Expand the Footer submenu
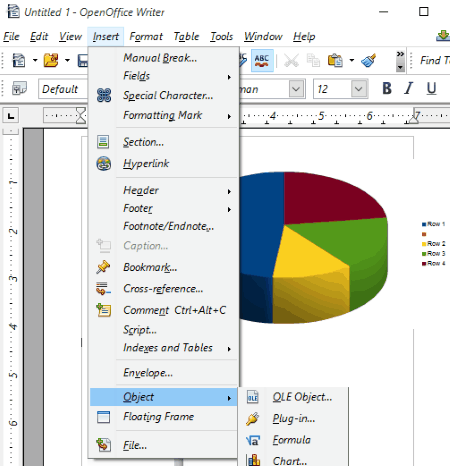This screenshot has width=450, height=466. click(163, 209)
